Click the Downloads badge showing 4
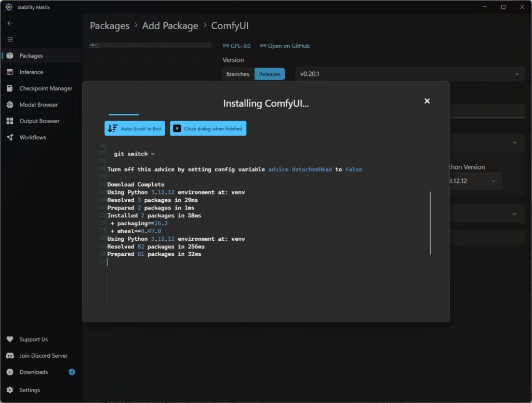532x403 pixels. 72,372
